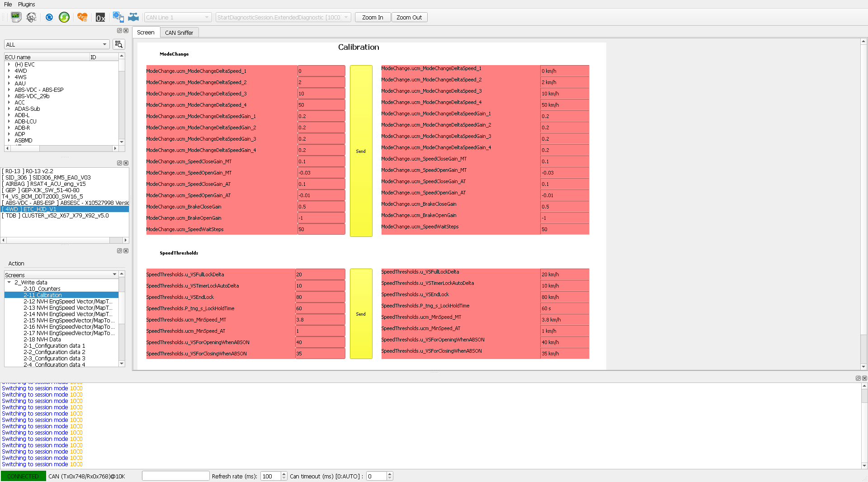Edit BrakeCloseGain input field
Screen dimensions: 868x482
click(321, 207)
